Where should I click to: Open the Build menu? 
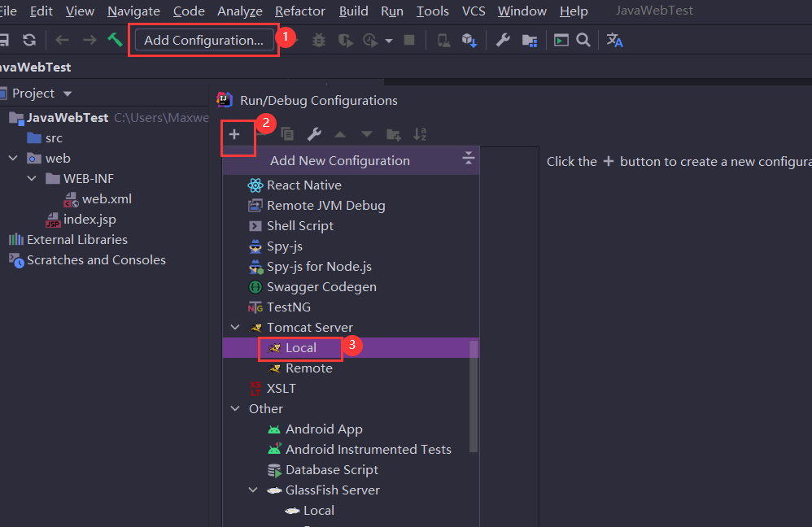coord(353,11)
